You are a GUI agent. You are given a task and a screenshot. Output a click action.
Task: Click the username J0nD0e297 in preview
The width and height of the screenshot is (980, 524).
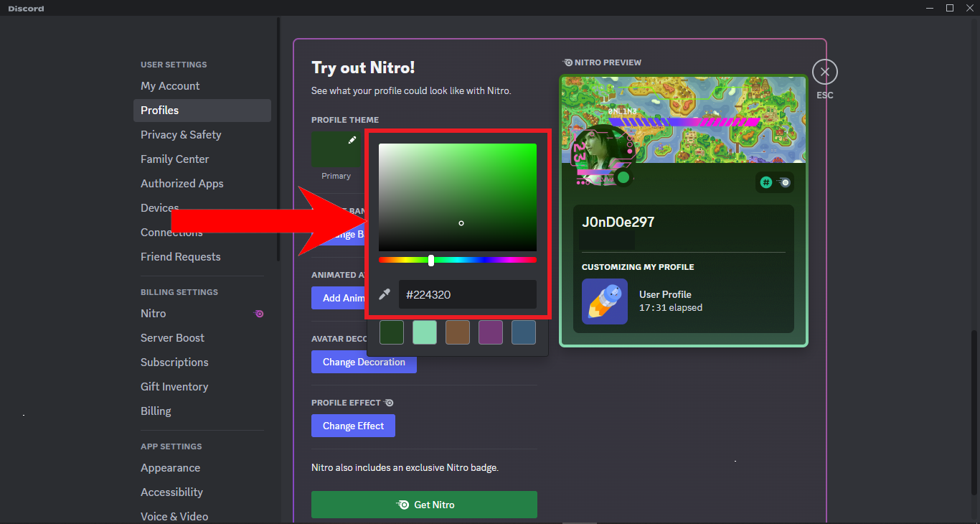pos(618,222)
